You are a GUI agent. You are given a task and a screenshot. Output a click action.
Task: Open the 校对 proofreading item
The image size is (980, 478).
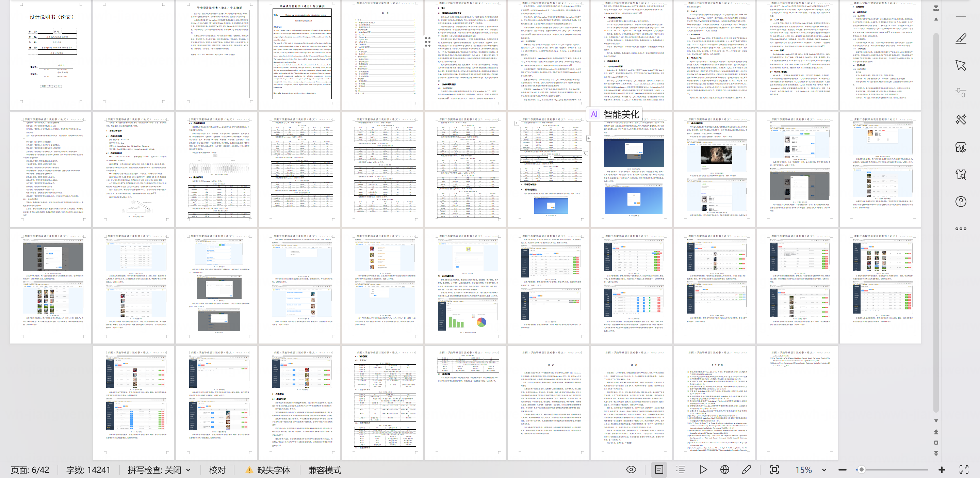point(217,470)
